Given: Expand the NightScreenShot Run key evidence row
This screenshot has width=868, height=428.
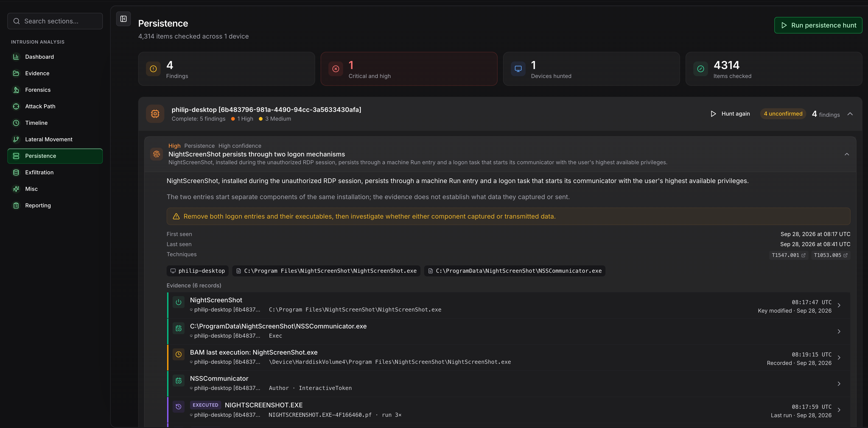Looking at the screenshot, I should tap(509, 305).
